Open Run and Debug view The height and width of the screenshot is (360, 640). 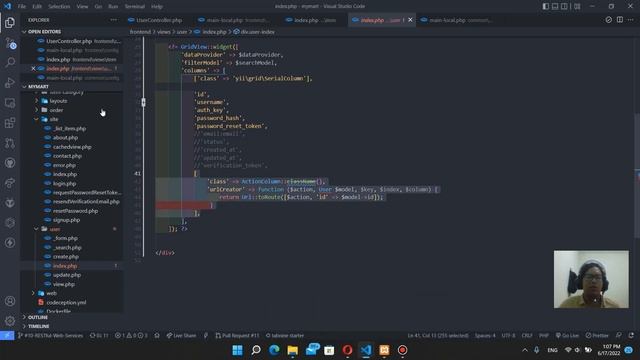(10, 82)
